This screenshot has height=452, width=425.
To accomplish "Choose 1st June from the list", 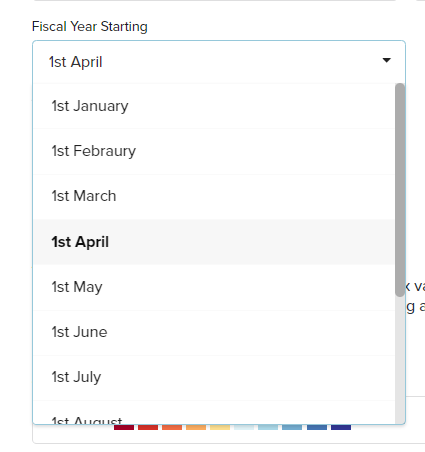I will pyautogui.click(x=214, y=333).
